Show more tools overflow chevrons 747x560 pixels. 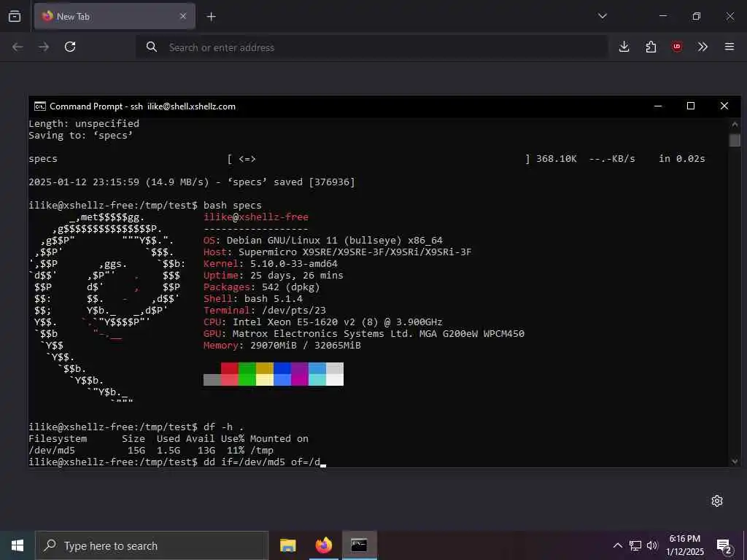[703, 47]
